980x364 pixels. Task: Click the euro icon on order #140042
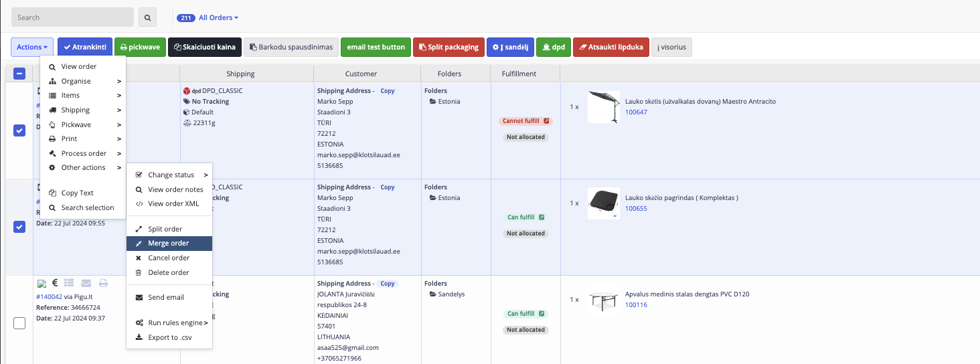point(55,283)
